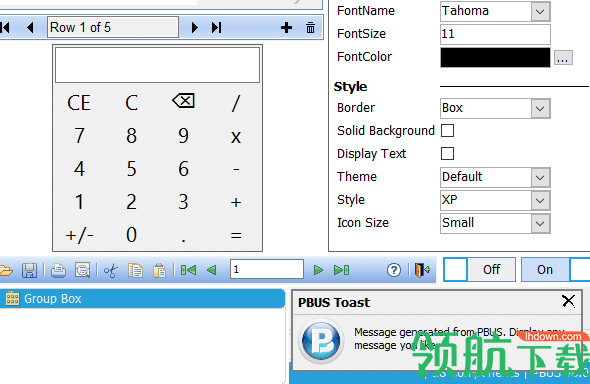Image resolution: width=590 pixels, height=384 pixels.
Task: Open the Border dropdown
Action: [x=540, y=109]
